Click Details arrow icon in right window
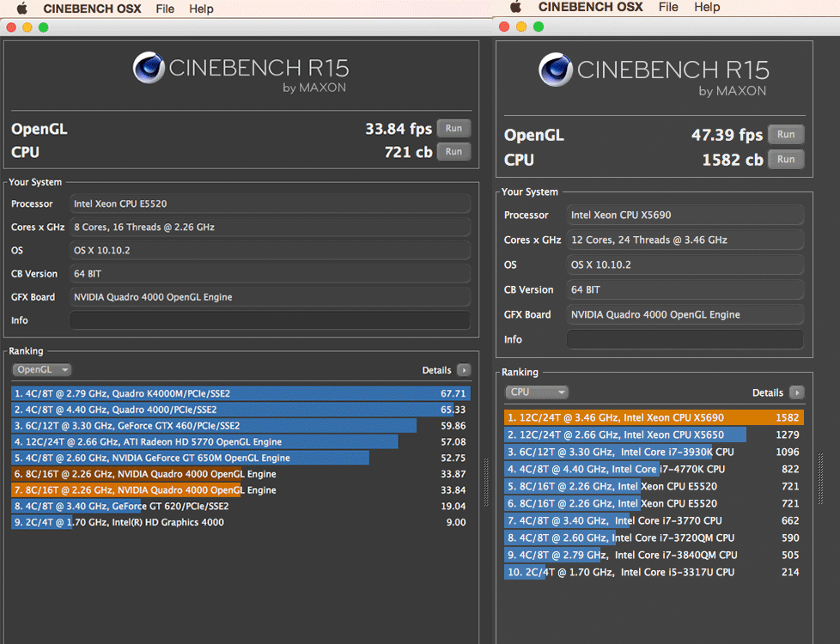The image size is (840, 644). (796, 392)
